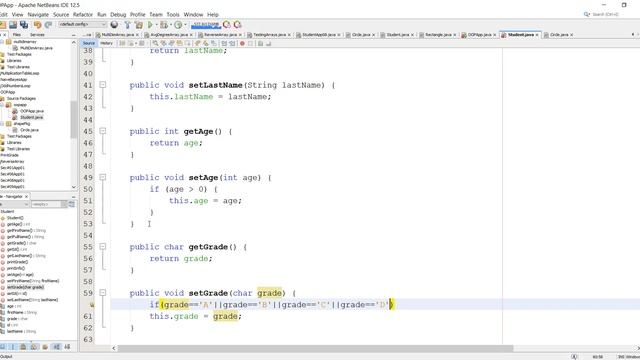Click the Undo arrow in main toolbar
Viewport: 640px width, 360px height.
tap(38, 25)
